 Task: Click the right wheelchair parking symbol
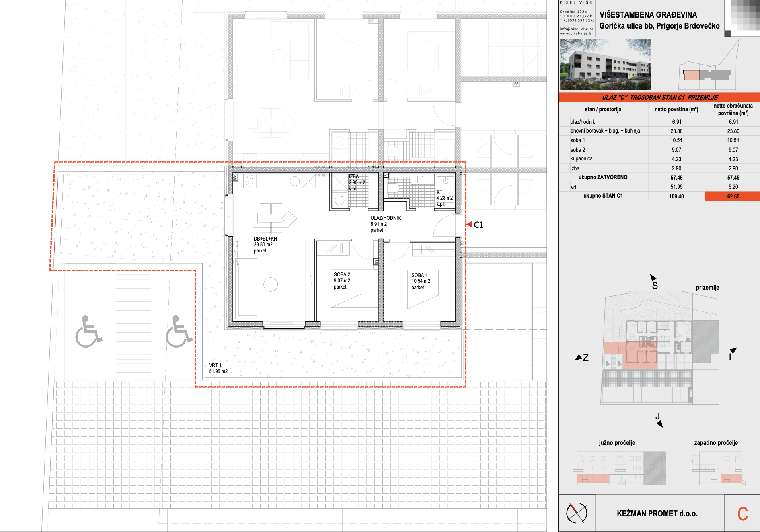click(179, 332)
